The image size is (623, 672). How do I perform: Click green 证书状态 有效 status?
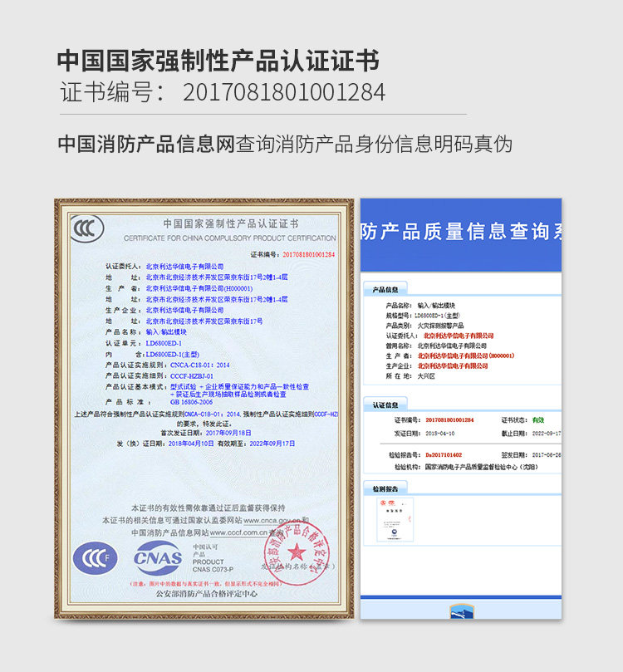[x=538, y=420]
